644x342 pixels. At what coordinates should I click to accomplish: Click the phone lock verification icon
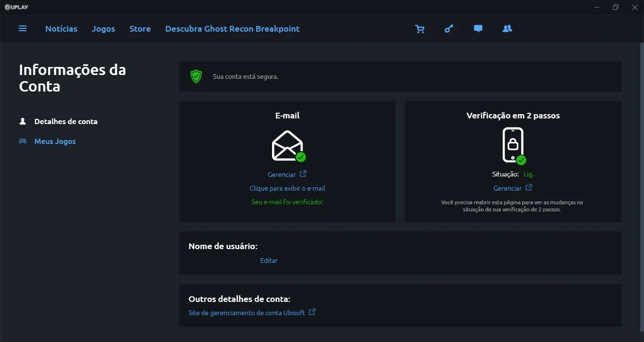(x=513, y=145)
